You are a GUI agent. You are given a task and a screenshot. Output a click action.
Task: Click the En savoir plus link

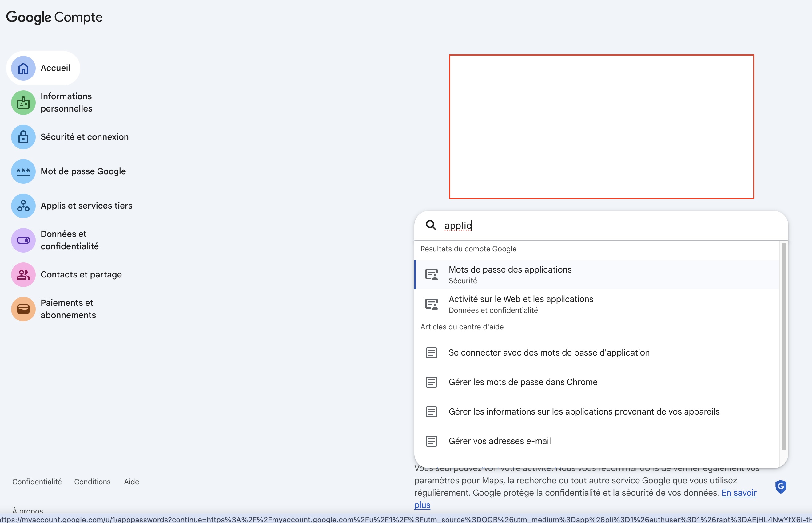point(739,493)
